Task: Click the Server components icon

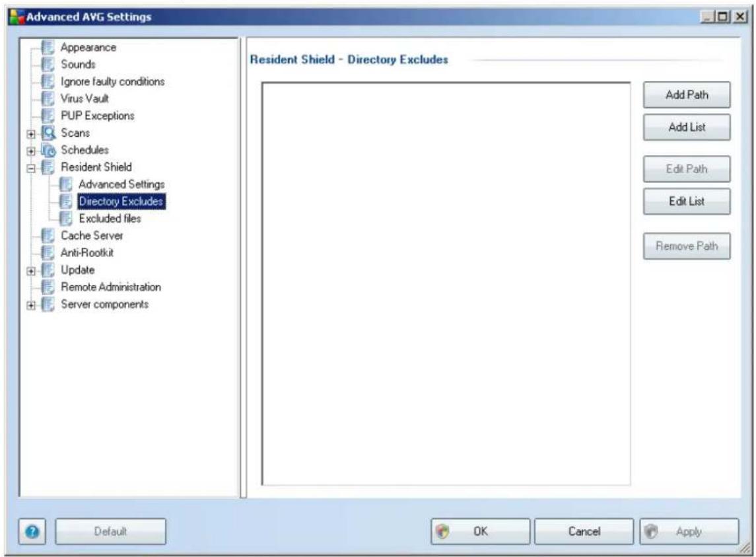Action: click(x=48, y=305)
